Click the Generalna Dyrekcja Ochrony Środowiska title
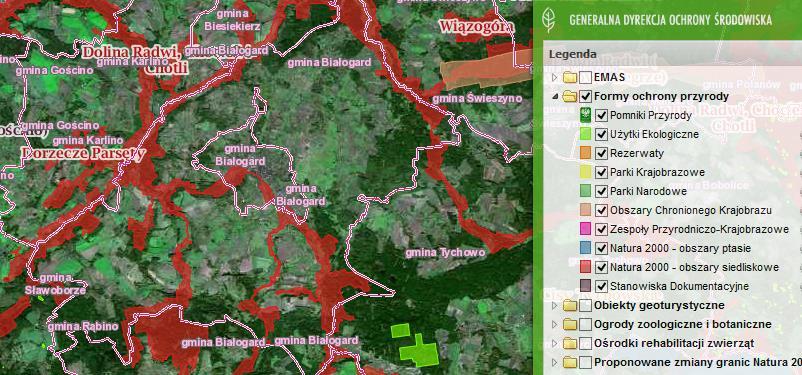Image resolution: width=802 pixels, height=375 pixels. pyautogui.click(x=671, y=20)
